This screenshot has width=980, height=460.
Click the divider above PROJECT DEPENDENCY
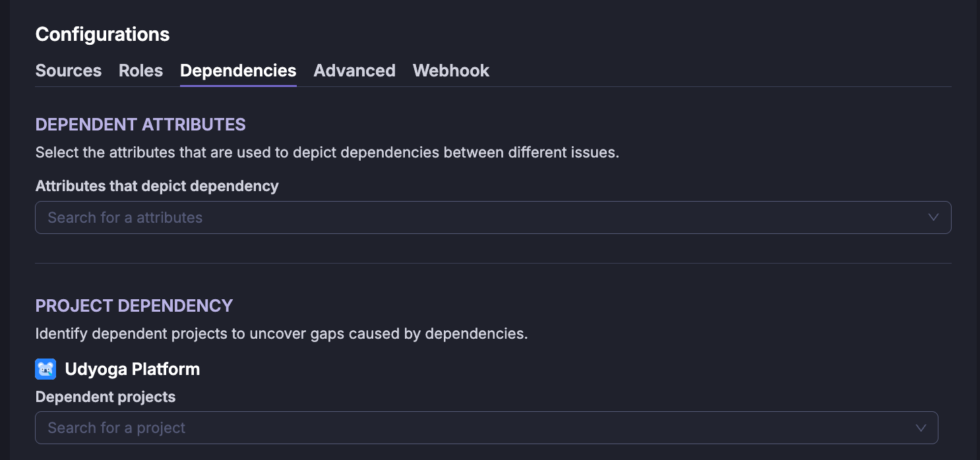click(x=493, y=263)
